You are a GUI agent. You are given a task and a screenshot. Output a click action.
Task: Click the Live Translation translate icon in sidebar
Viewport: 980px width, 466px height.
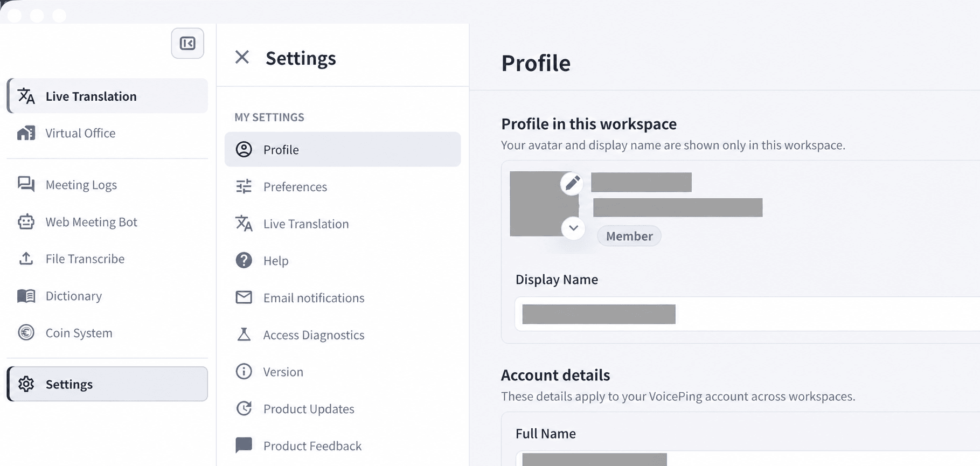(x=26, y=96)
